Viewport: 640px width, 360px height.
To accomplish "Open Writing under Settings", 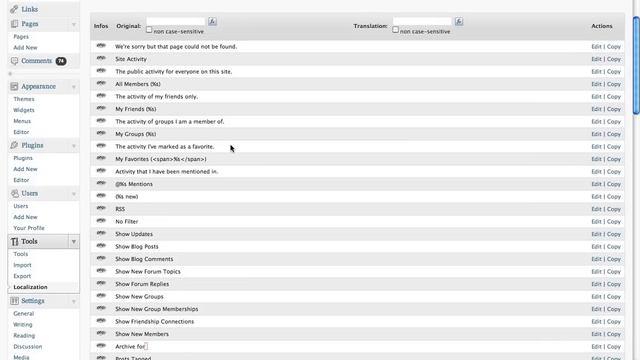I will [22, 325].
